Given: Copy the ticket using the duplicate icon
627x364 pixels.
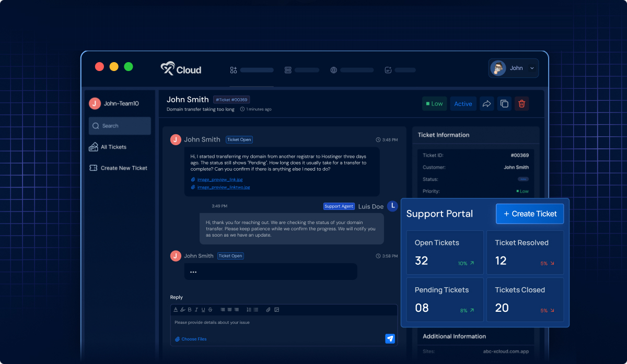Looking at the screenshot, I should pyautogui.click(x=504, y=103).
